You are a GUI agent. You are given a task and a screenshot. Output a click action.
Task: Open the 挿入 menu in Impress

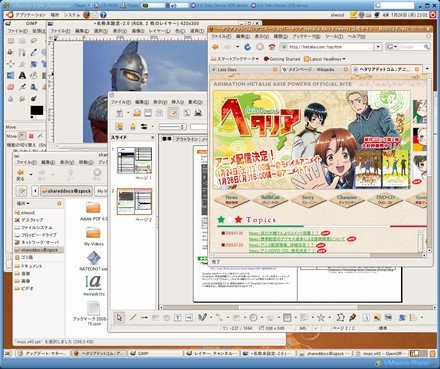(177, 102)
